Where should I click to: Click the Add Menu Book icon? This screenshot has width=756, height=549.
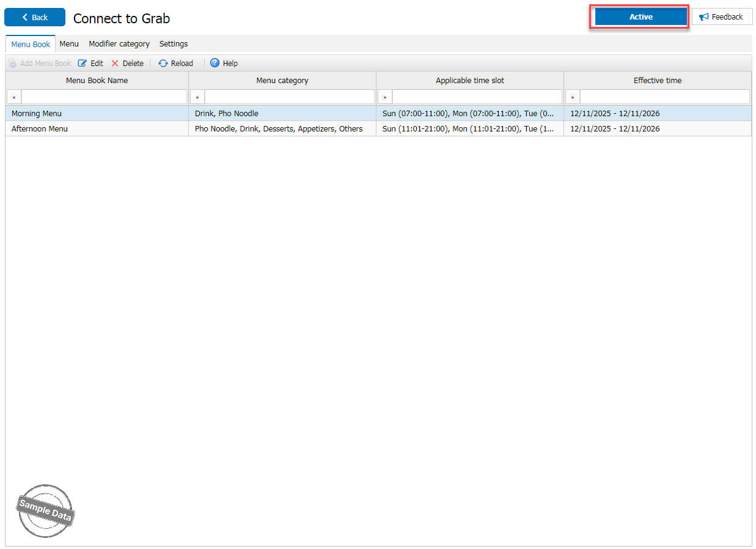tap(13, 63)
